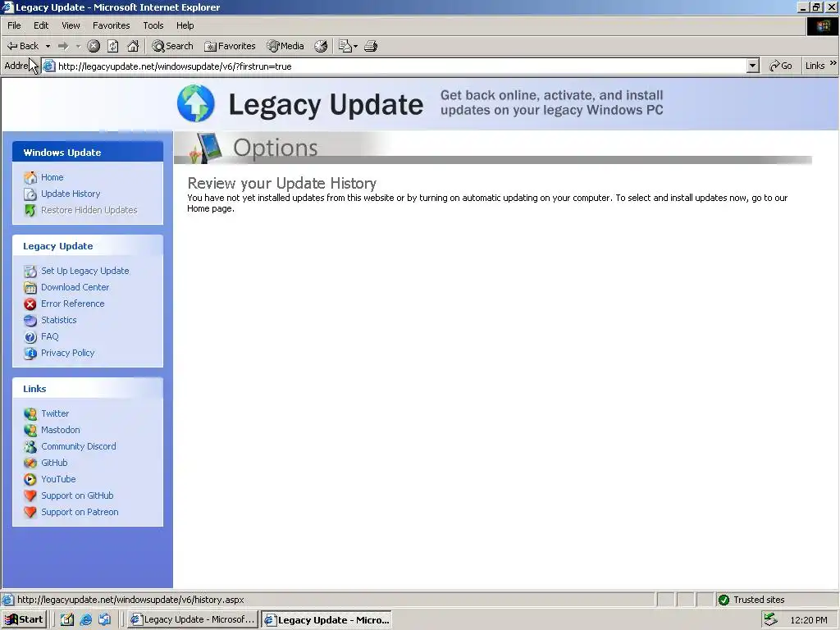Open the Update History link
Viewport: 840px width, 630px height.
tap(71, 194)
